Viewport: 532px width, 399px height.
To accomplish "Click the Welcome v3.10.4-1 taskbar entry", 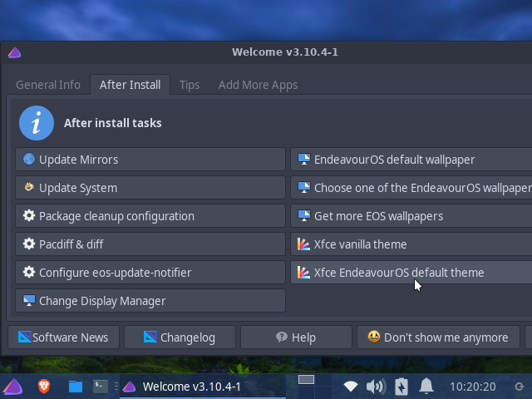I will click(x=203, y=387).
